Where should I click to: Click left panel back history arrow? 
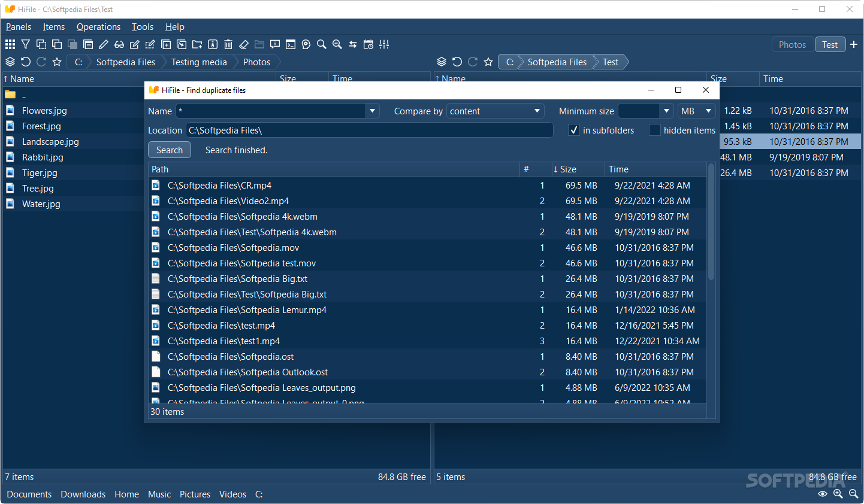pyautogui.click(x=26, y=62)
